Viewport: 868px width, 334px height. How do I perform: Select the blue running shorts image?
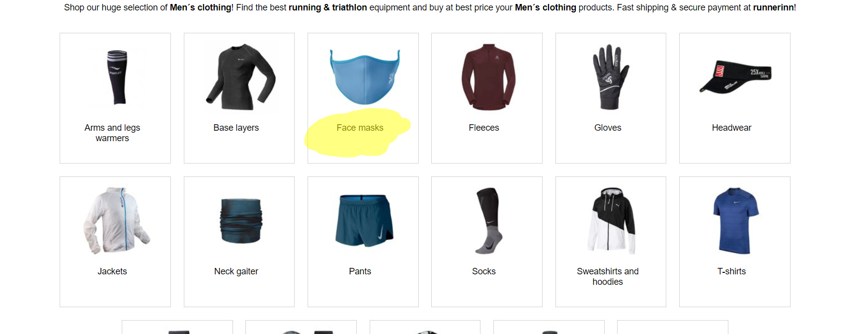click(364, 221)
